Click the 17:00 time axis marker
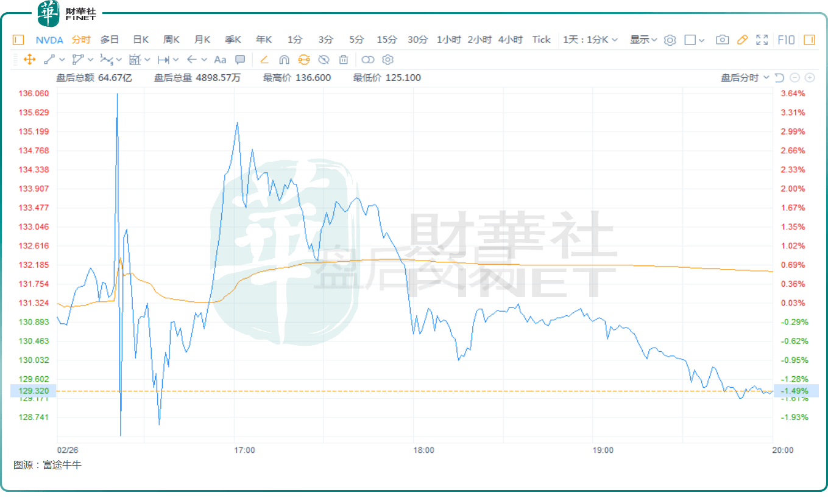This screenshot has height=504, width=828. point(244,450)
